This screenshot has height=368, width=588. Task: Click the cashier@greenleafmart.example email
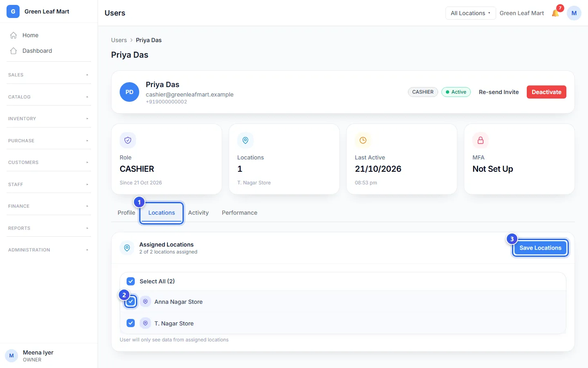189,94
